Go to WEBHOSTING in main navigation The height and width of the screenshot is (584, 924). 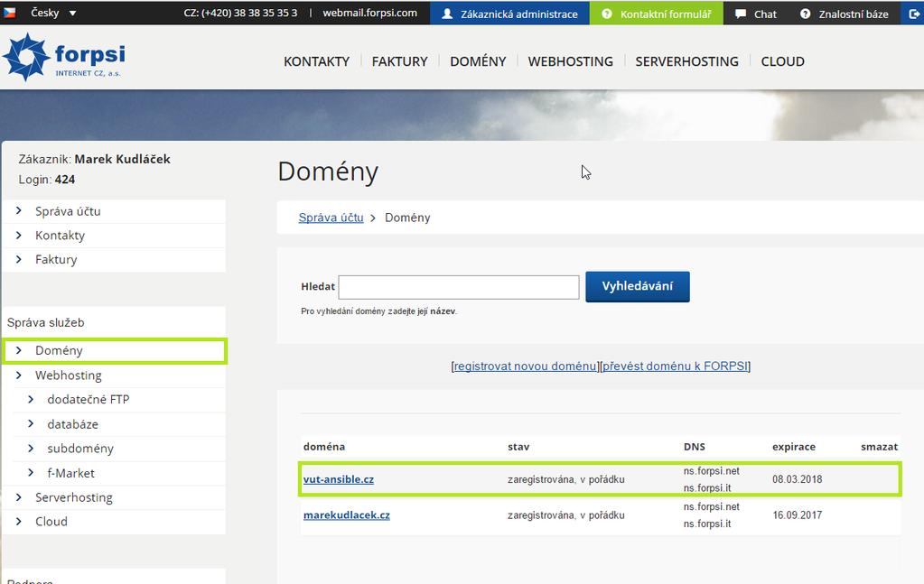point(571,61)
